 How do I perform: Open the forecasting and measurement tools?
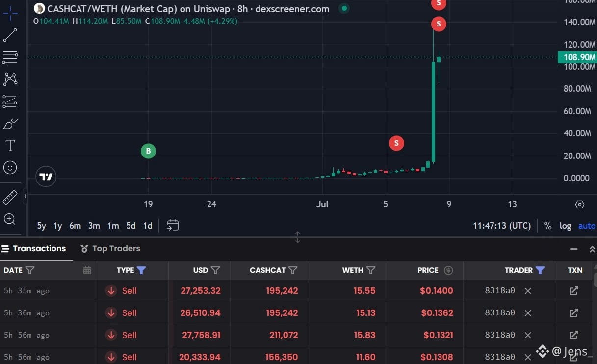(x=10, y=102)
